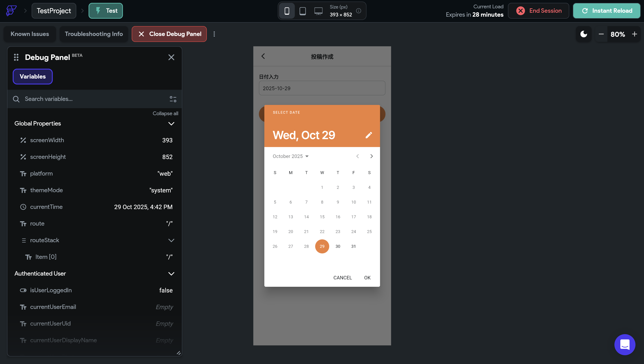Screen dimensions: 644x364
Task: Switch to tablet device preview icon
Action: point(303,11)
